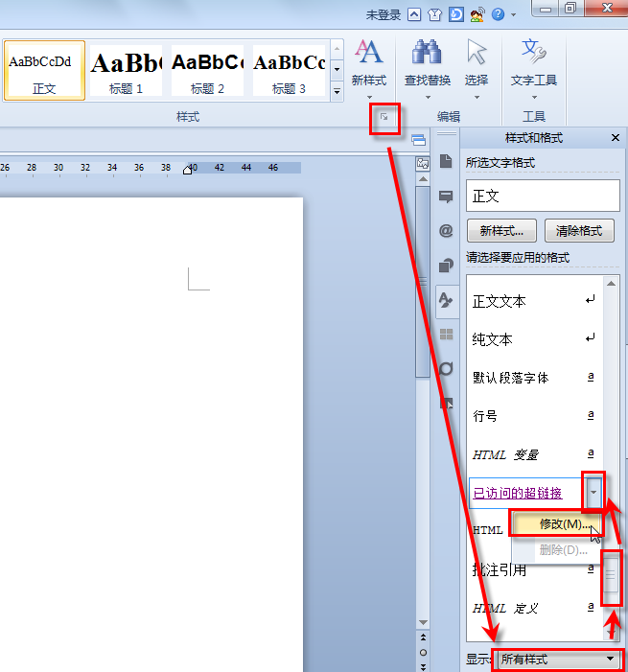Click the circular backup sidebar icon

(446, 368)
